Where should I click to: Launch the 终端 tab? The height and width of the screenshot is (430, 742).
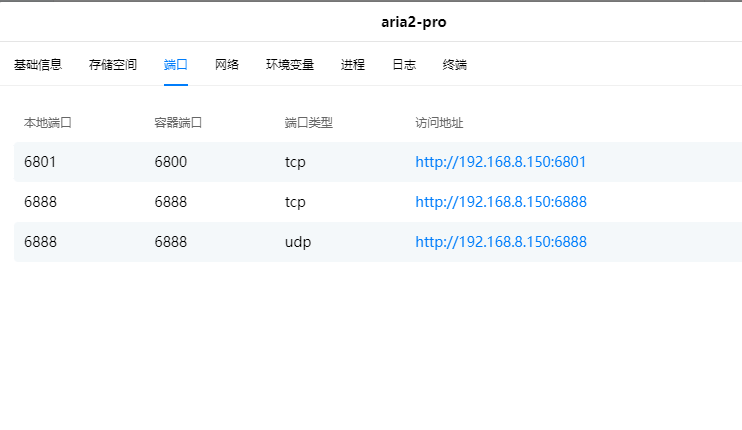(455, 65)
